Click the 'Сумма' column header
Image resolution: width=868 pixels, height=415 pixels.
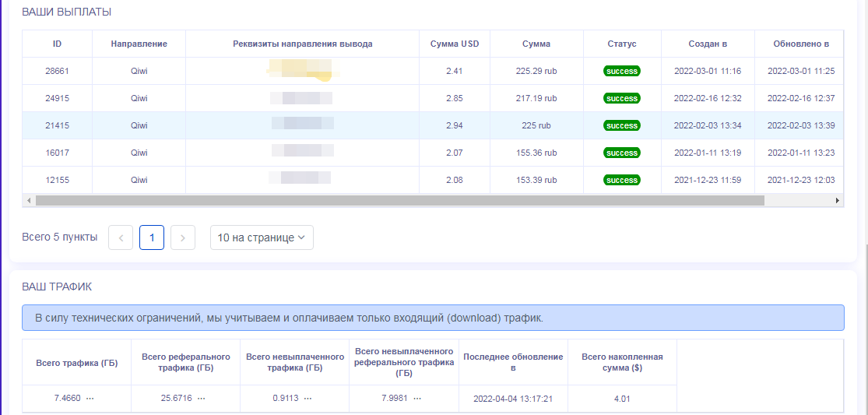536,44
